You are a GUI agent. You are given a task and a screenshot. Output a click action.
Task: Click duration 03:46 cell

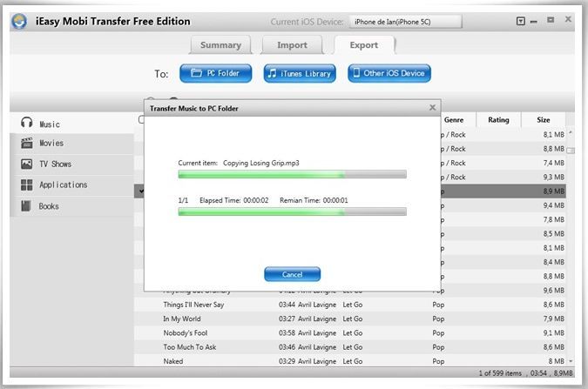click(287, 347)
